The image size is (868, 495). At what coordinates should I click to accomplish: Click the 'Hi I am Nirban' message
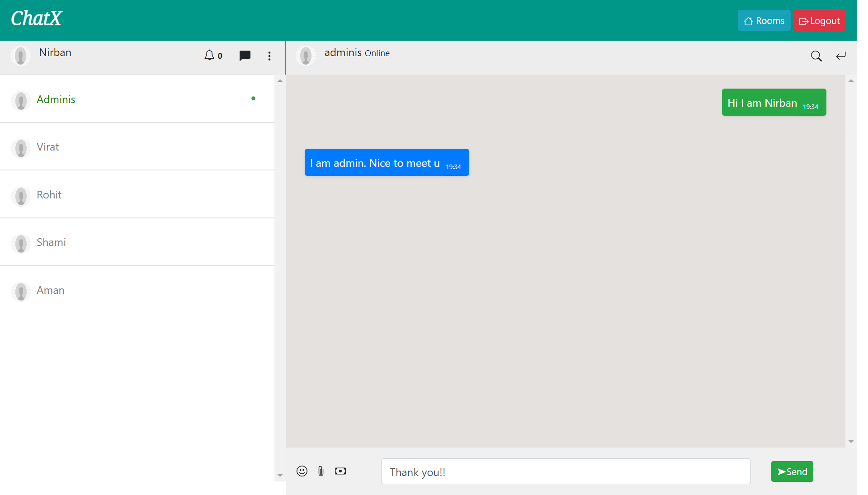pos(774,102)
